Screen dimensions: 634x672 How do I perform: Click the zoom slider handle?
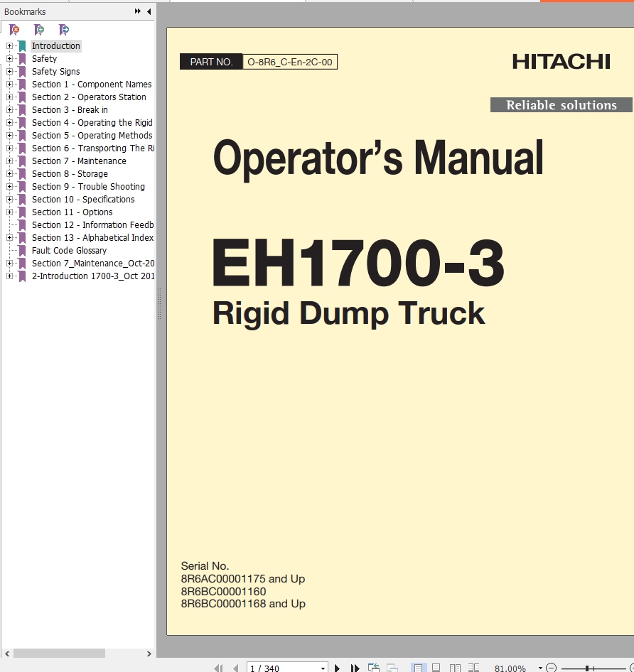pos(586,668)
